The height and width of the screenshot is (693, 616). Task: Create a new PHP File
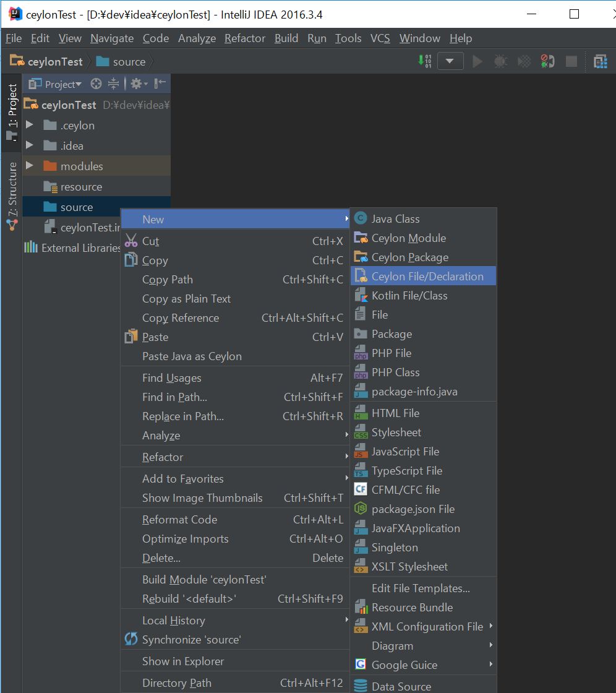pos(423,353)
